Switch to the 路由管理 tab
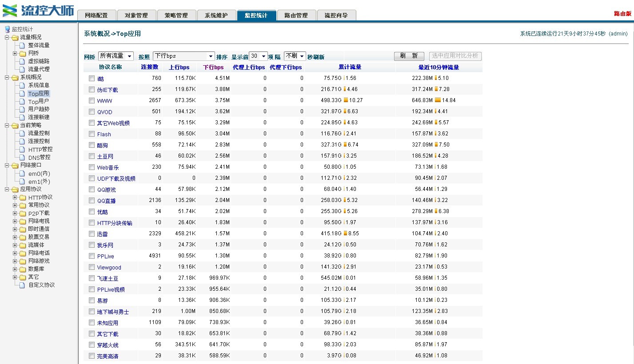Screen dimensions: 634x364 tap(296, 16)
